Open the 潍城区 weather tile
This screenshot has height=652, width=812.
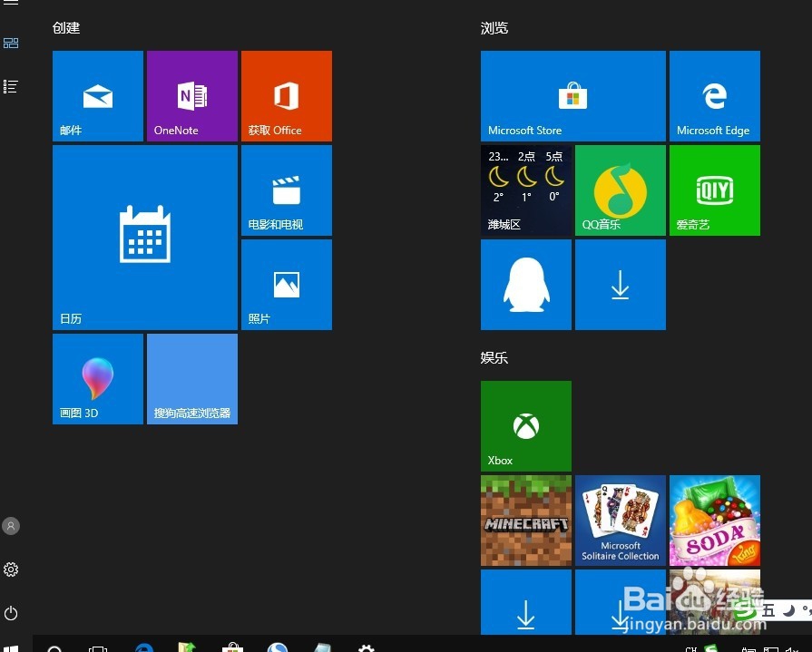coord(526,190)
